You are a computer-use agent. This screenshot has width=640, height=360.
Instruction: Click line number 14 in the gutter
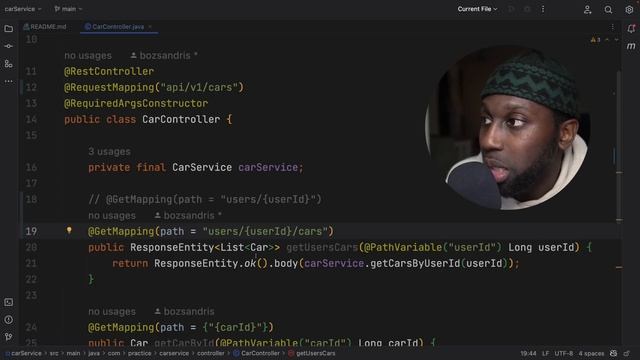pyautogui.click(x=31, y=120)
